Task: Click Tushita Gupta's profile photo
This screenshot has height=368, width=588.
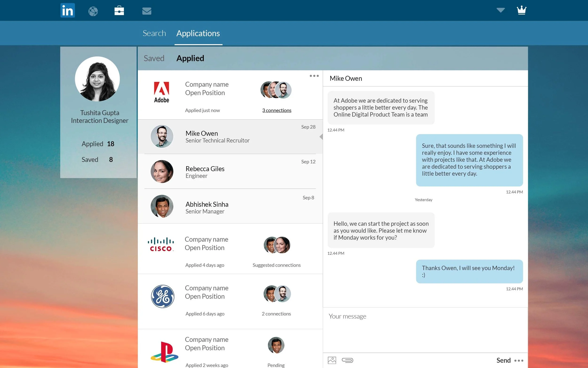Action: 97,79
